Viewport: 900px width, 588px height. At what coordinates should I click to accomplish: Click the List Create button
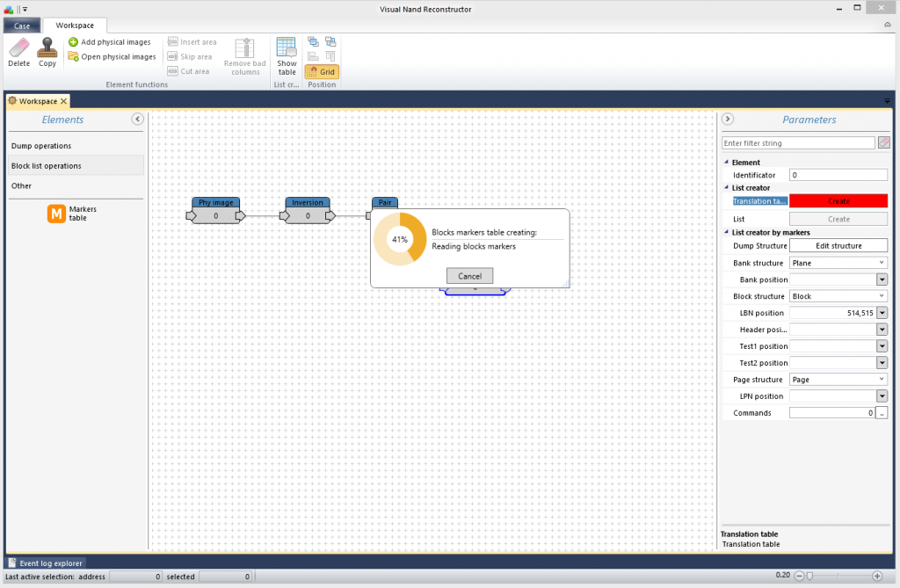click(x=838, y=219)
